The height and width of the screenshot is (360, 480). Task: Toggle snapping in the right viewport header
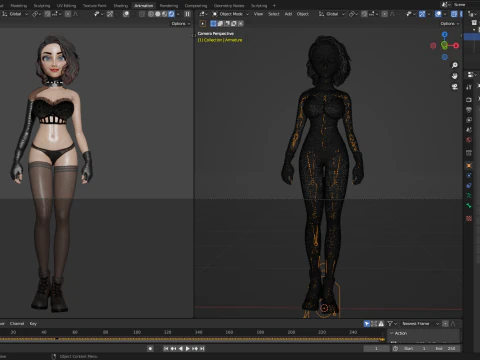click(x=365, y=14)
